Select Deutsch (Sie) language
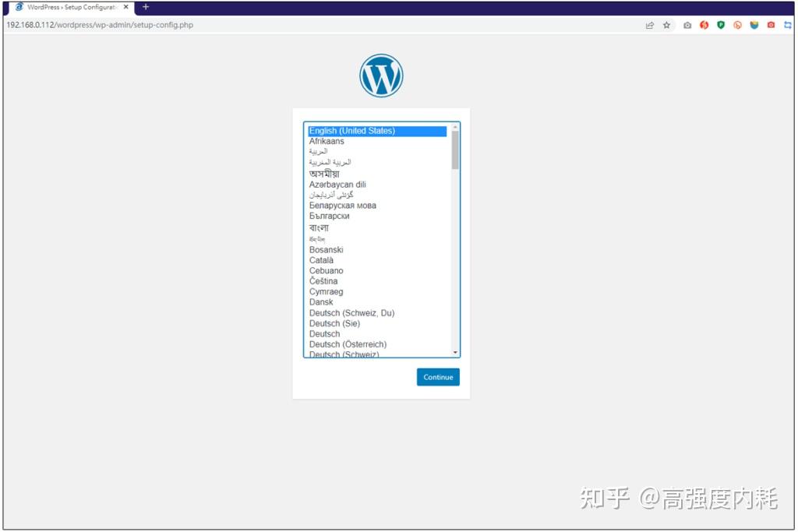The width and height of the screenshot is (798, 532). tap(377, 323)
